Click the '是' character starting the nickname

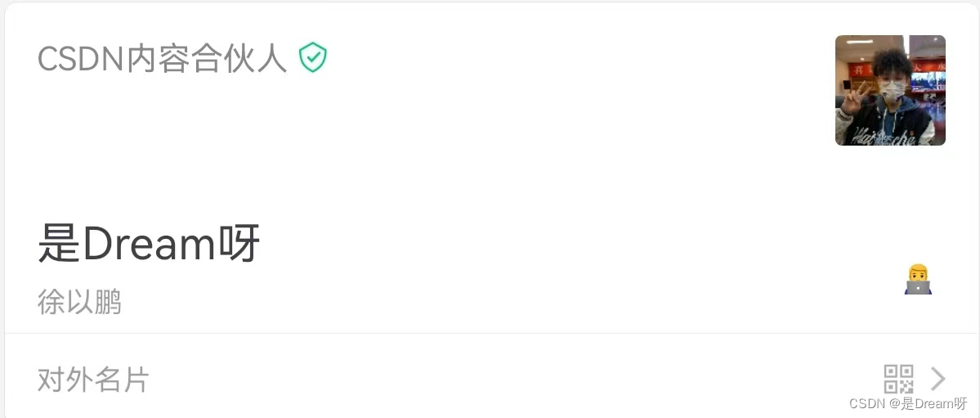(x=59, y=245)
